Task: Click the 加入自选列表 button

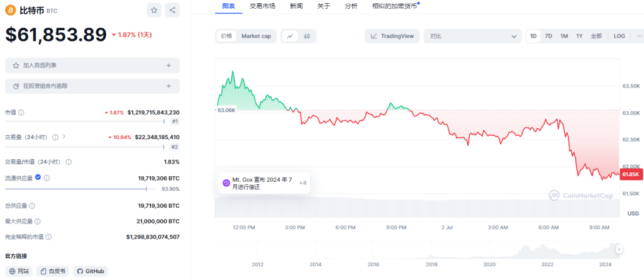Action: pyautogui.click(x=92, y=65)
